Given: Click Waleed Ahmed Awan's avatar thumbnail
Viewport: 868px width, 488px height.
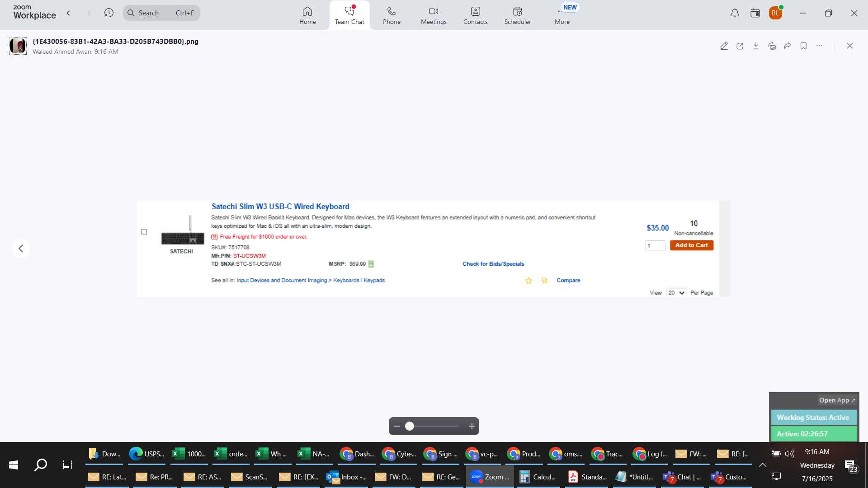Looking at the screenshot, I should (x=18, y=46).
